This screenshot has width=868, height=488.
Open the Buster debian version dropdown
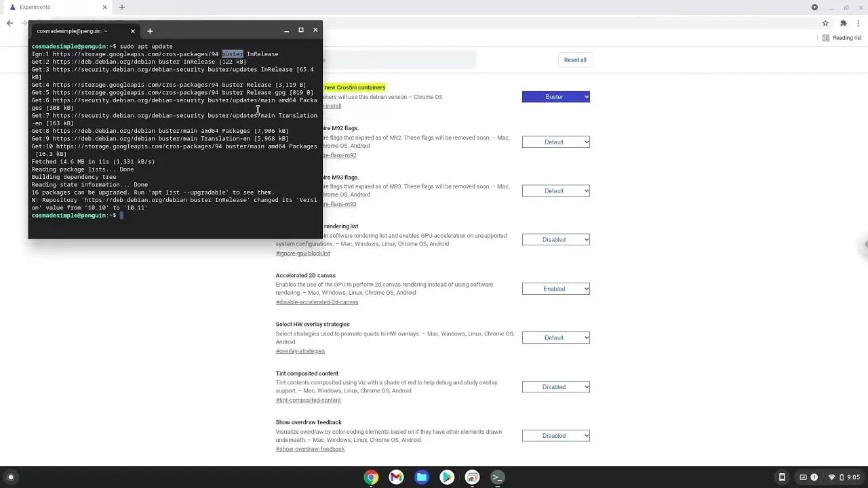[x=556, y=97]
